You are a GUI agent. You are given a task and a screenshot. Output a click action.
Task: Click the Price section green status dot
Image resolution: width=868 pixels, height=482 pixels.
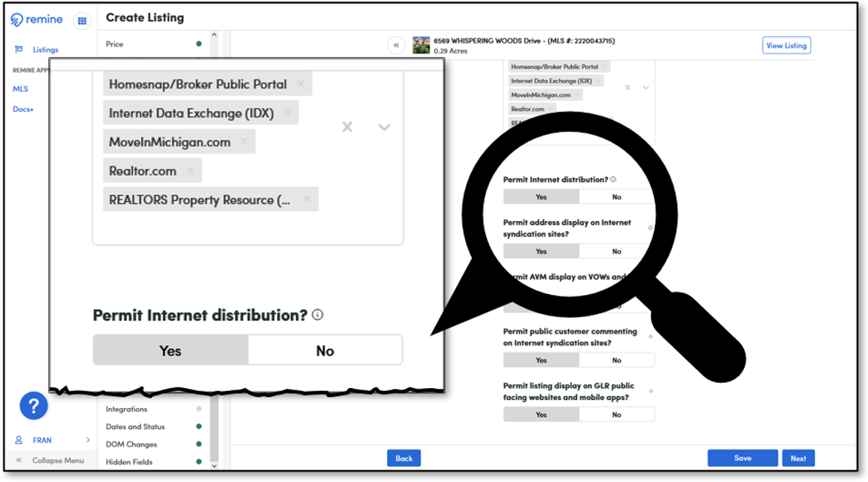click(x=199, y=44)
